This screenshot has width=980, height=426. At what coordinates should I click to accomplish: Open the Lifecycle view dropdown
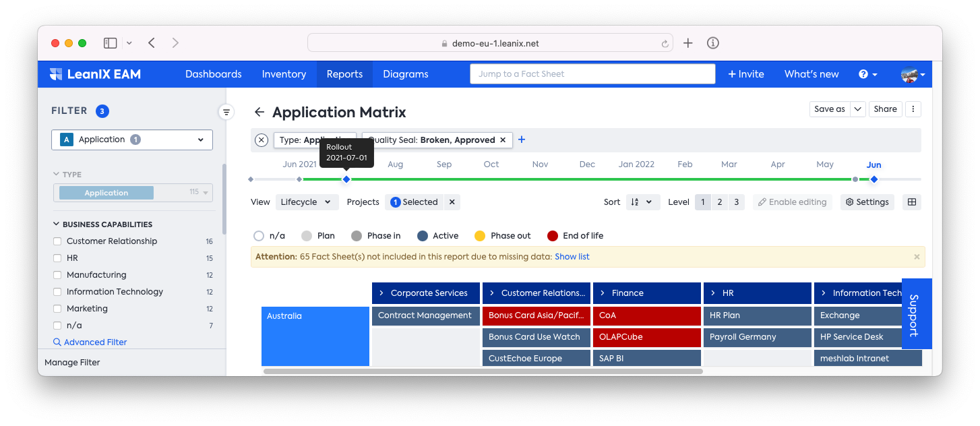307,202
